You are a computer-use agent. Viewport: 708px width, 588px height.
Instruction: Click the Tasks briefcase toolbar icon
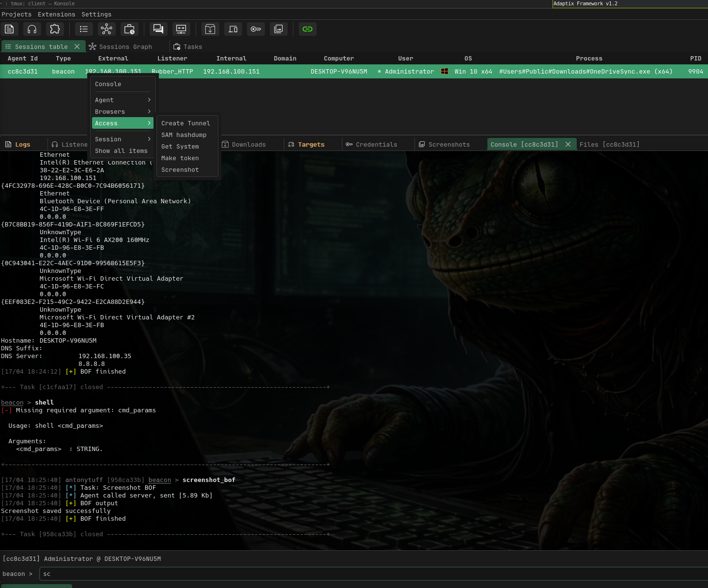click(x=129, y=29)
